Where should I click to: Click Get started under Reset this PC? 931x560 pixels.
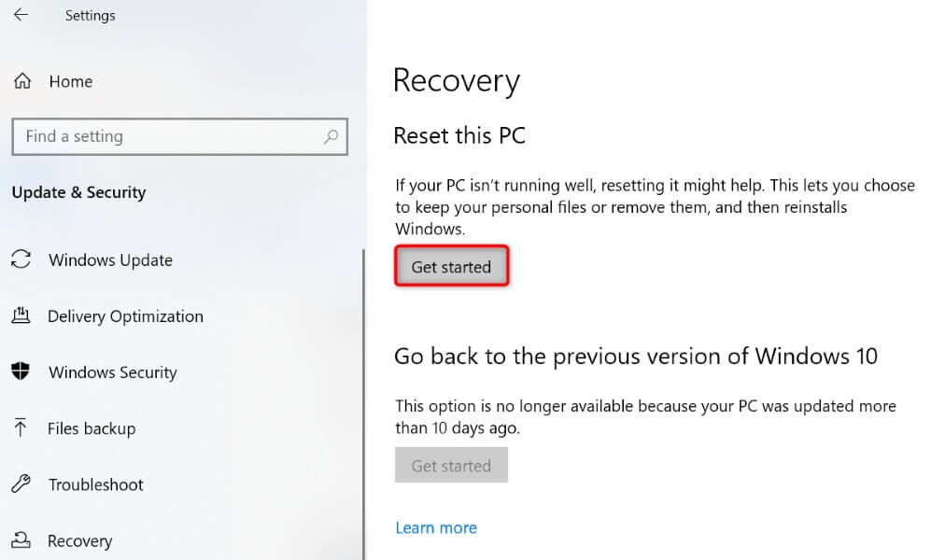(x=451, y=266)
